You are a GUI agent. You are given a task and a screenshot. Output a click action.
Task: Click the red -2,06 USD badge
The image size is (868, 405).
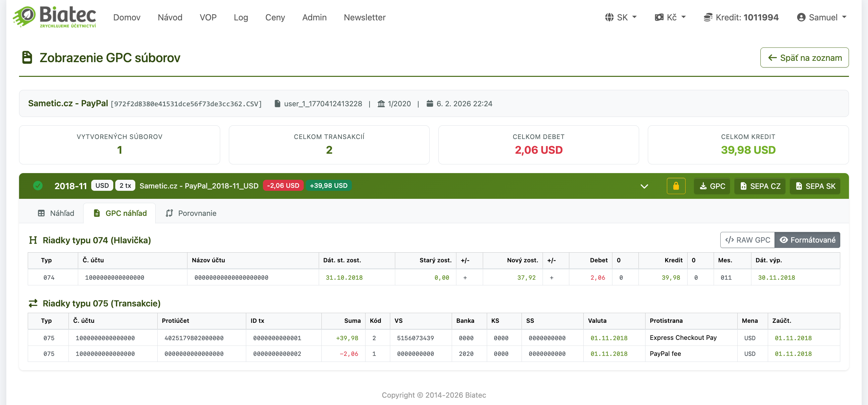(x=283, y=186)
